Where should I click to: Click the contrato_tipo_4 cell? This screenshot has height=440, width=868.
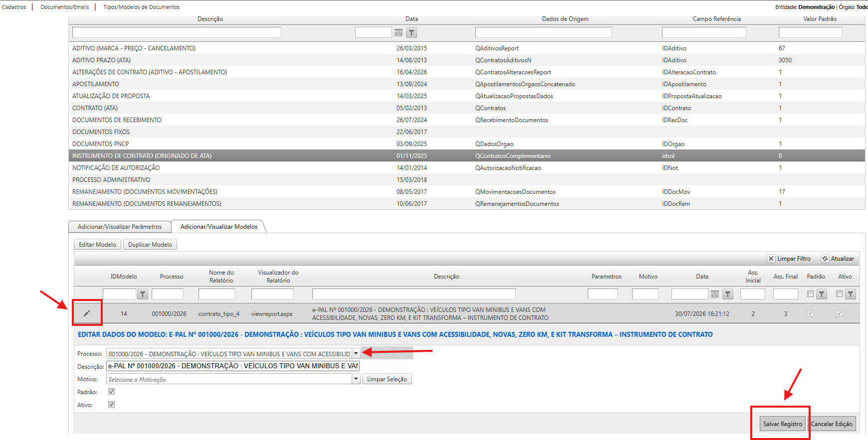(219, 314)
